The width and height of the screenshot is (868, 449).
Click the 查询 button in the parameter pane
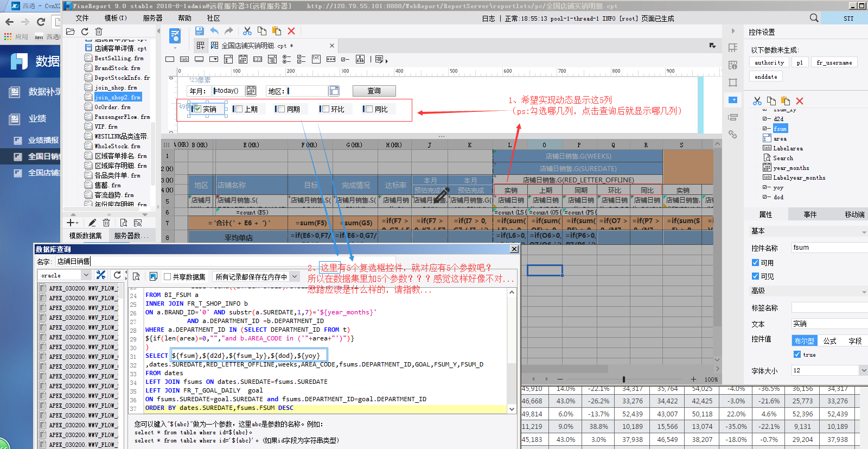tap(374, 91)
